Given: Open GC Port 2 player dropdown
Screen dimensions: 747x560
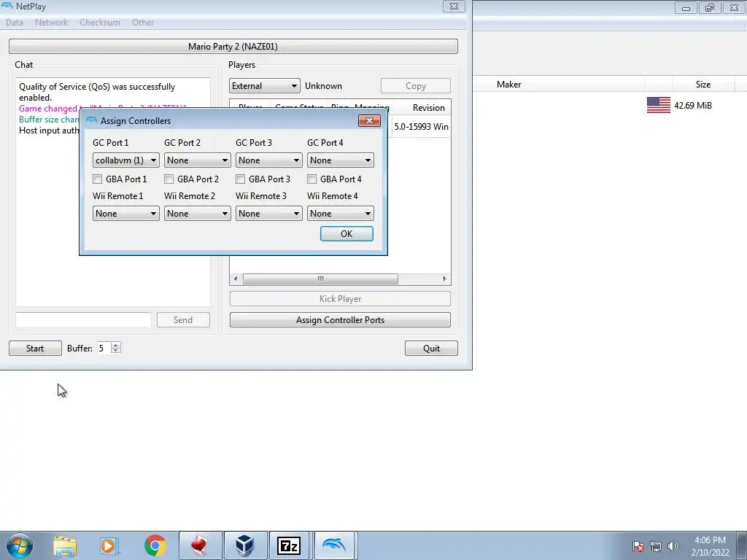Looking at the screenshot, I should tap(197, 160).
